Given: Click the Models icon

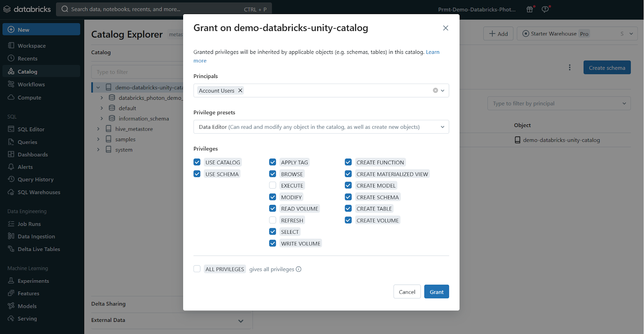Looking at the screenshot, I should pos(11,306).
